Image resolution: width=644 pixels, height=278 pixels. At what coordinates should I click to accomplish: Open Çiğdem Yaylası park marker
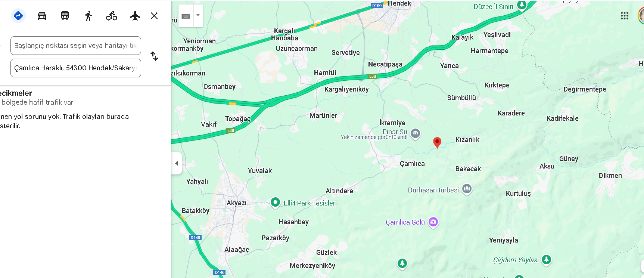click(547, 259)
